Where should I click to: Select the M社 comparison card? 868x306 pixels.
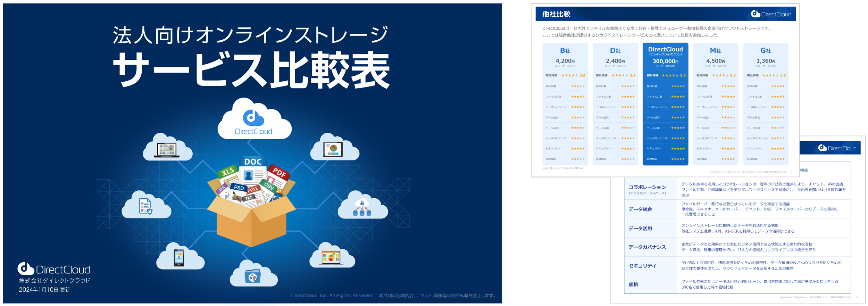click(716, 104)
